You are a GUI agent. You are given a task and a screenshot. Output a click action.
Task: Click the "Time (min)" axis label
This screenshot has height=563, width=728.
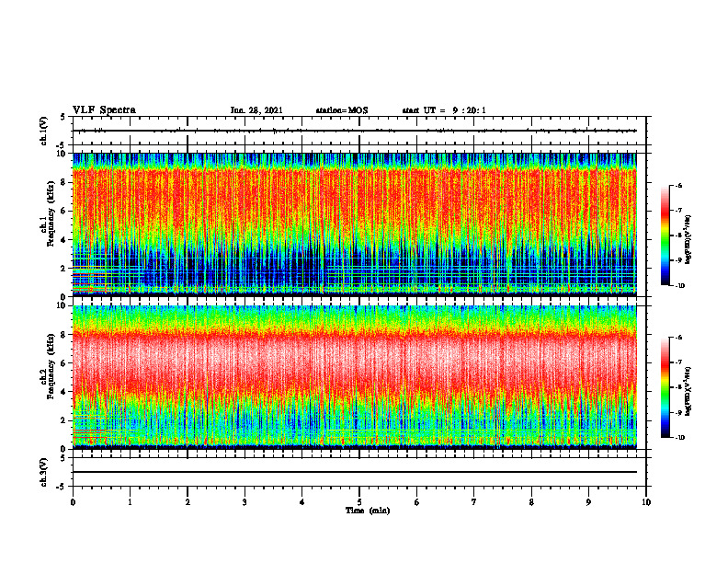click(x=368, y=511)
